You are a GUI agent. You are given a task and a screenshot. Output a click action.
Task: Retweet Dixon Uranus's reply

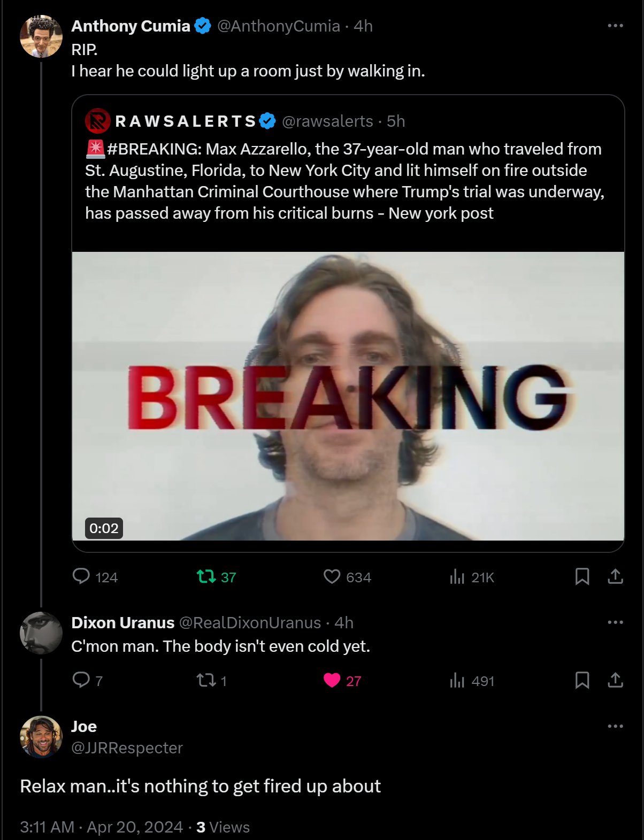[206, 680]
